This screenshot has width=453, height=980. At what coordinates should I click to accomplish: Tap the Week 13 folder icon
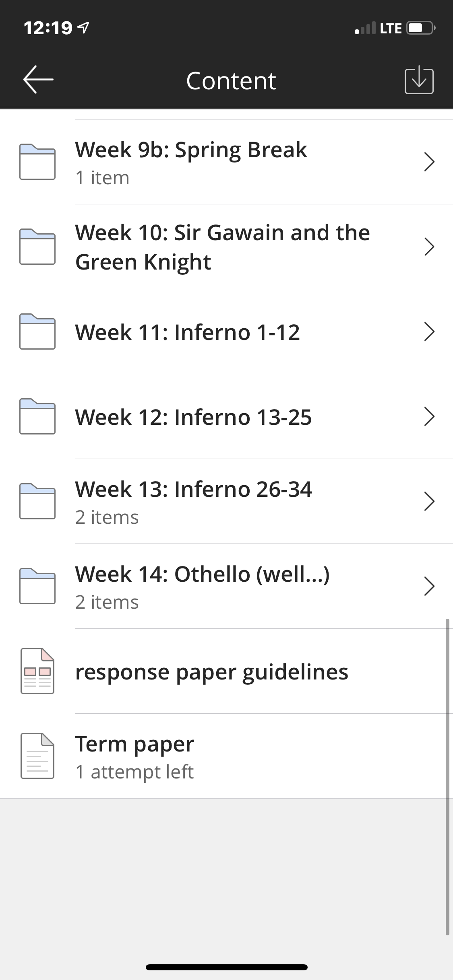(x=37, y=501)
